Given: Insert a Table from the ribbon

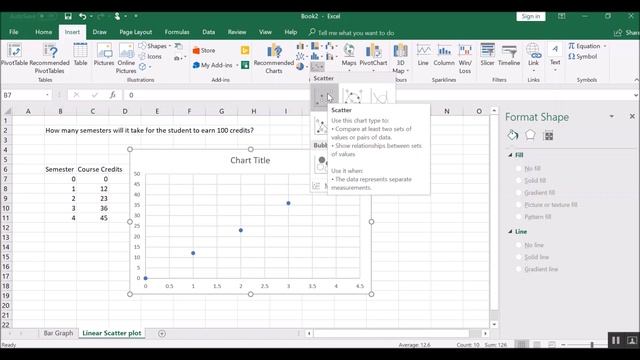Looking at the screenshot, I should [80, 55].
